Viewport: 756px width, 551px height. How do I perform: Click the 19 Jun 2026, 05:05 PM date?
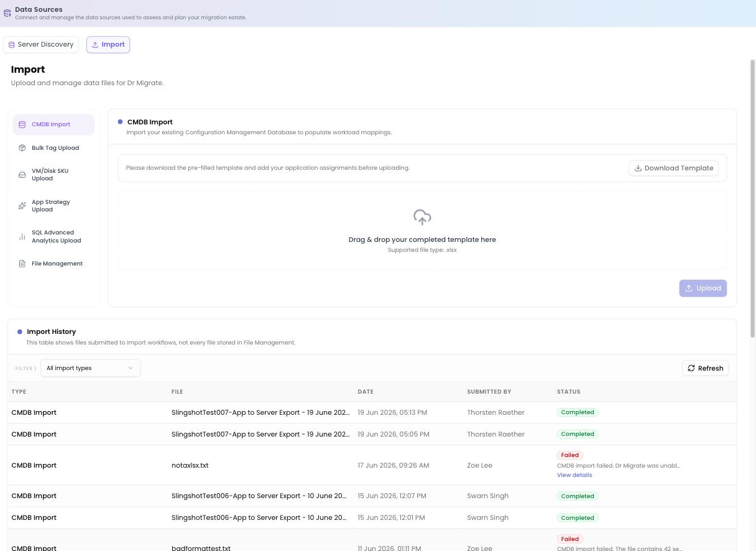(x=392, y=434)
